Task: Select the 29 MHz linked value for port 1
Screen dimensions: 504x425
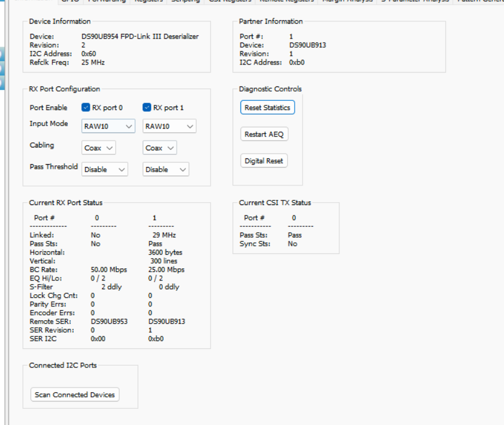Action: [164, 235]
